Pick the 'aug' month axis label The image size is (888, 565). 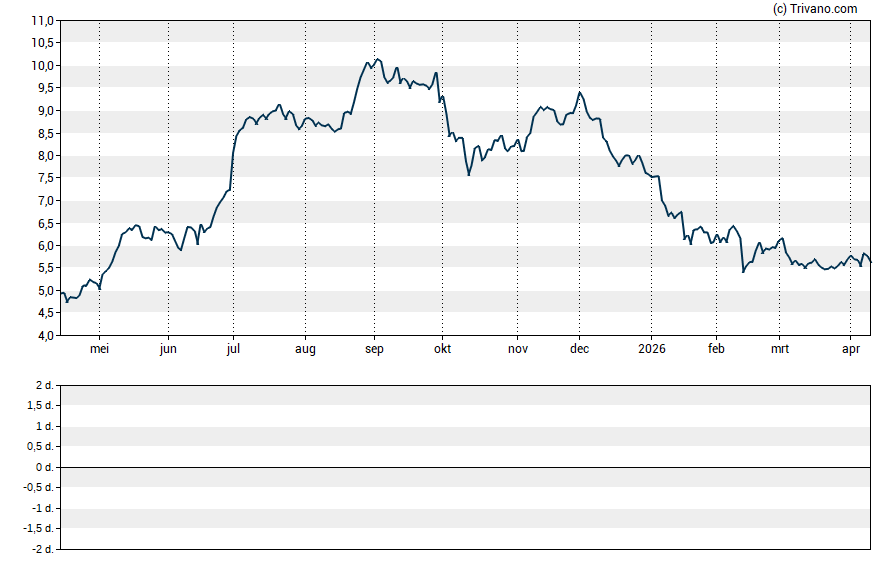click(305, 349)
